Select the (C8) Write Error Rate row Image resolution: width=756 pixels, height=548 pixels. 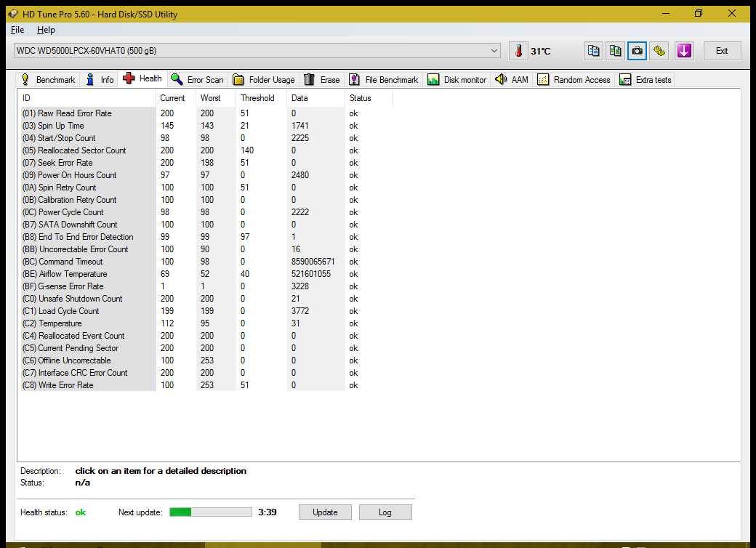coord(206,385)
